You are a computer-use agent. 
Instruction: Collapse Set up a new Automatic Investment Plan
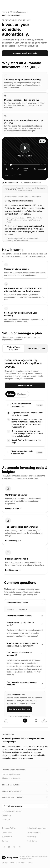(25, 405)
